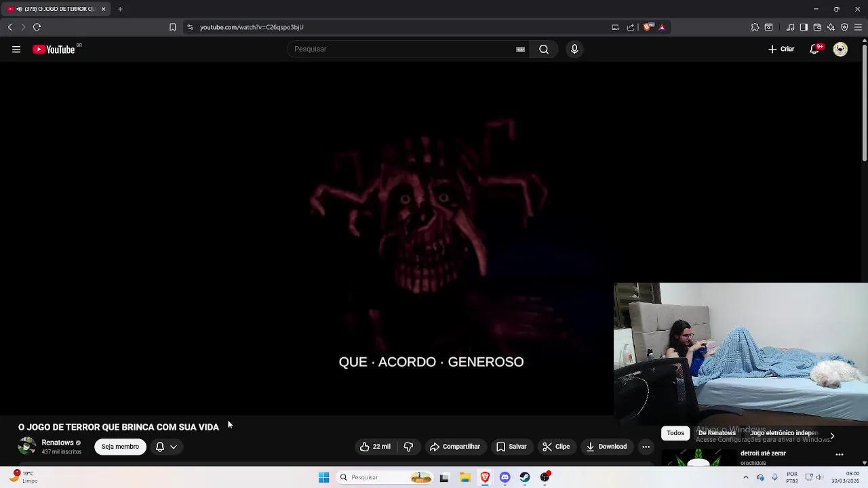
Task: Click the taskbar Pesquisar search box
Action: click(384, 477)
